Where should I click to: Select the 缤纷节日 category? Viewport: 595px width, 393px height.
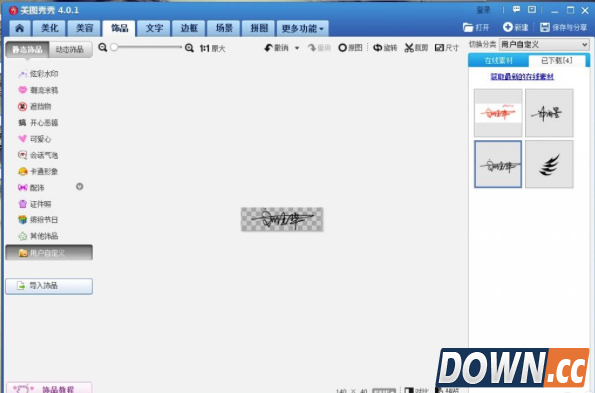[x=38, y=220]
